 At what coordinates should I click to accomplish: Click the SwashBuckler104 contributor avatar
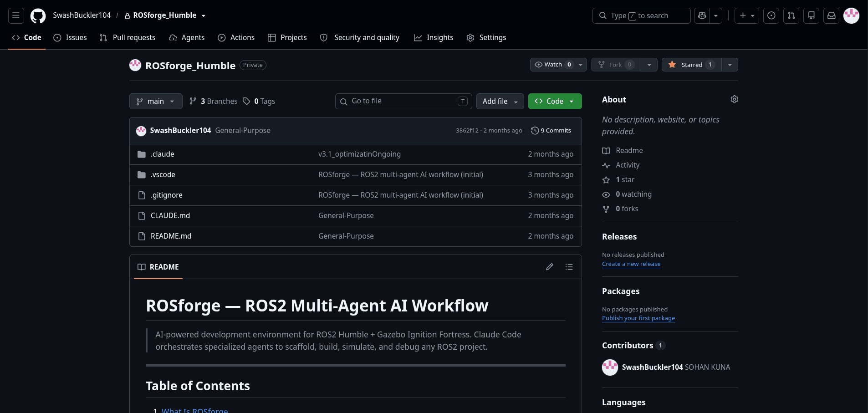point(610,367)
